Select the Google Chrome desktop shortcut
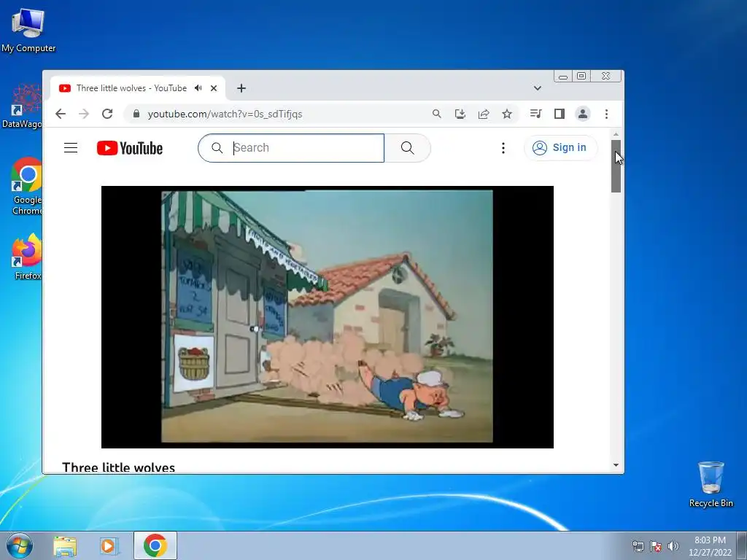 pos(27,187)
